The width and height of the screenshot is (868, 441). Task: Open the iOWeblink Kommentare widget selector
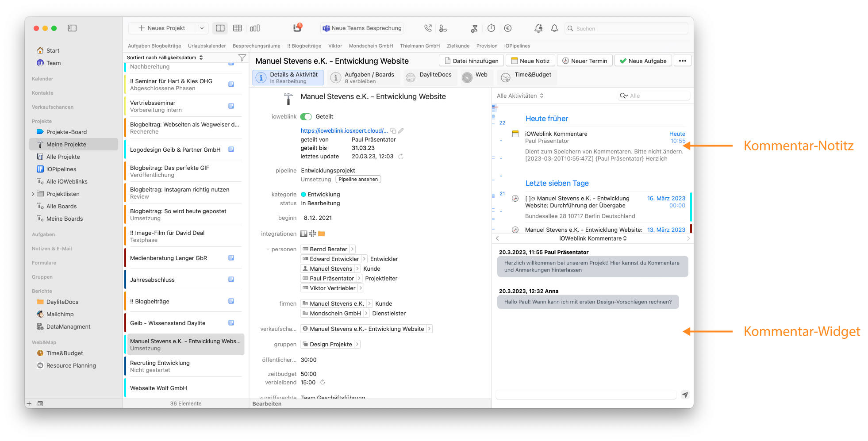point(593,238)
